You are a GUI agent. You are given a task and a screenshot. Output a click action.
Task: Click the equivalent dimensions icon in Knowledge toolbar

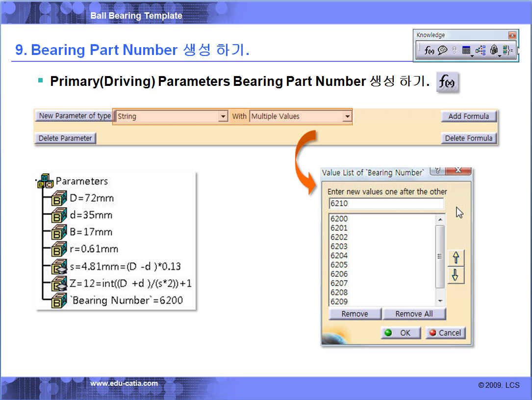[x=507, y=50]
